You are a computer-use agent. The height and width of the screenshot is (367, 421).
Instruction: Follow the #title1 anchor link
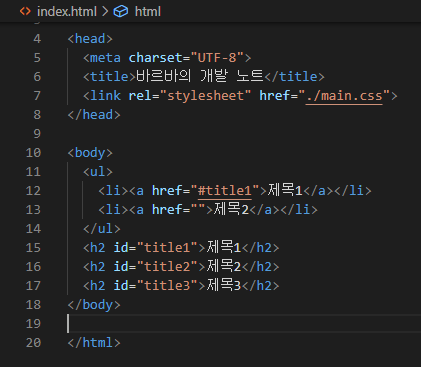coord(224,191)
